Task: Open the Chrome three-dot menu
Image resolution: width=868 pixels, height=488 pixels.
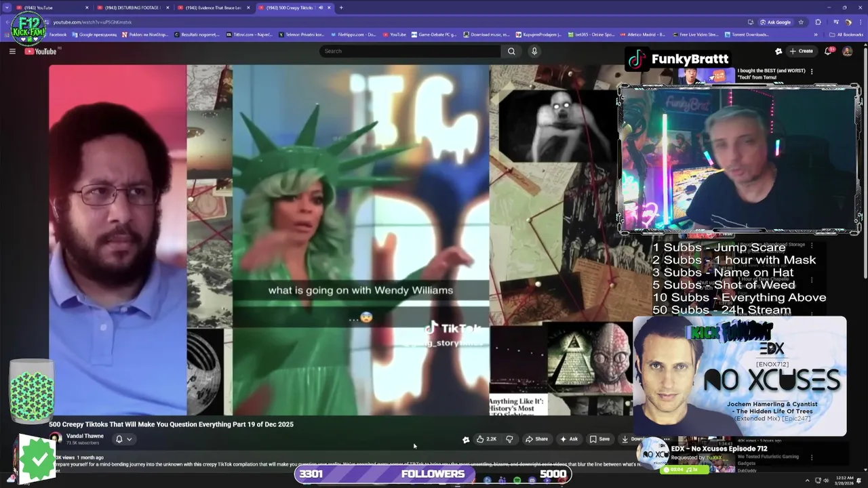Action: pyautogui.click(x=860, y=22)
